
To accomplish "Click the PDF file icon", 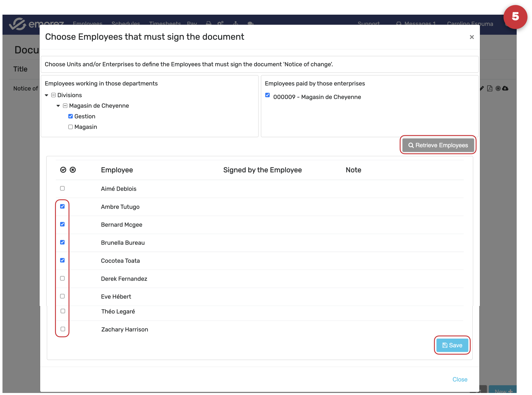I will [x=489, y=88].
